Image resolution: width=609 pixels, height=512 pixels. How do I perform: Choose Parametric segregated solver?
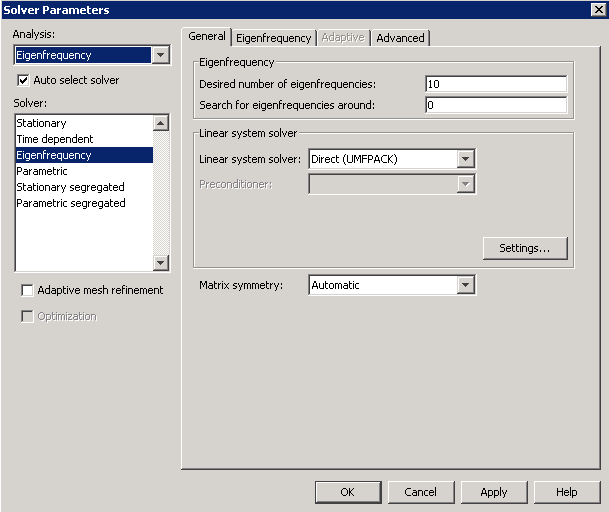click(84, 203)
